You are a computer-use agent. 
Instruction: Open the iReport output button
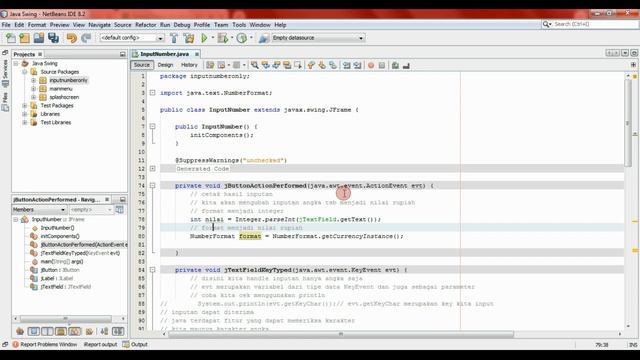point(100,344)
